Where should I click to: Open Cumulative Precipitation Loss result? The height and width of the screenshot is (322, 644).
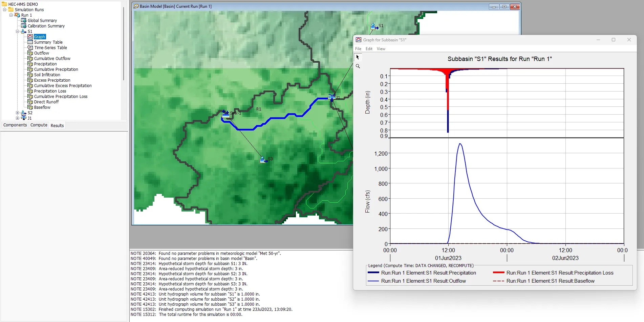tap(61, 96)
